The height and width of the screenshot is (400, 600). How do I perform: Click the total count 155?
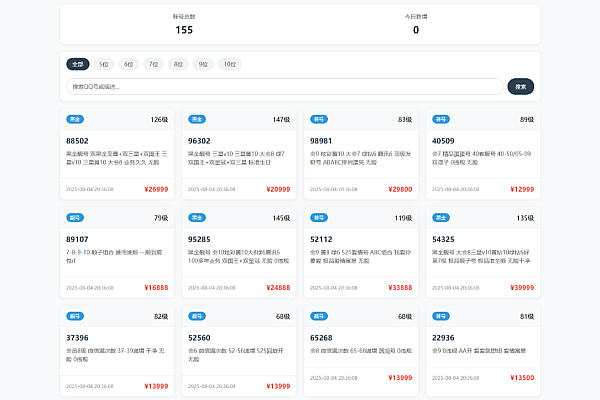184,30
